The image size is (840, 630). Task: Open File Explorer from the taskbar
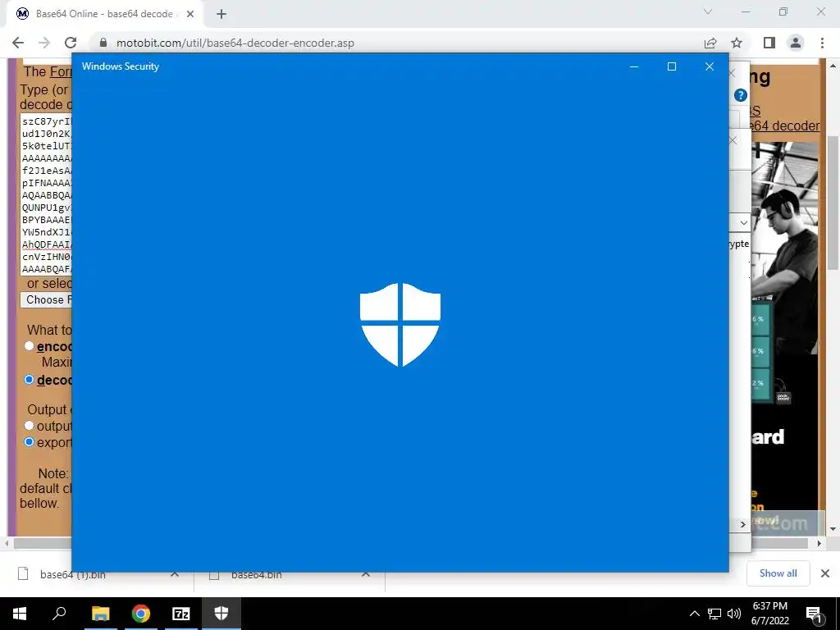pos(100,614)
